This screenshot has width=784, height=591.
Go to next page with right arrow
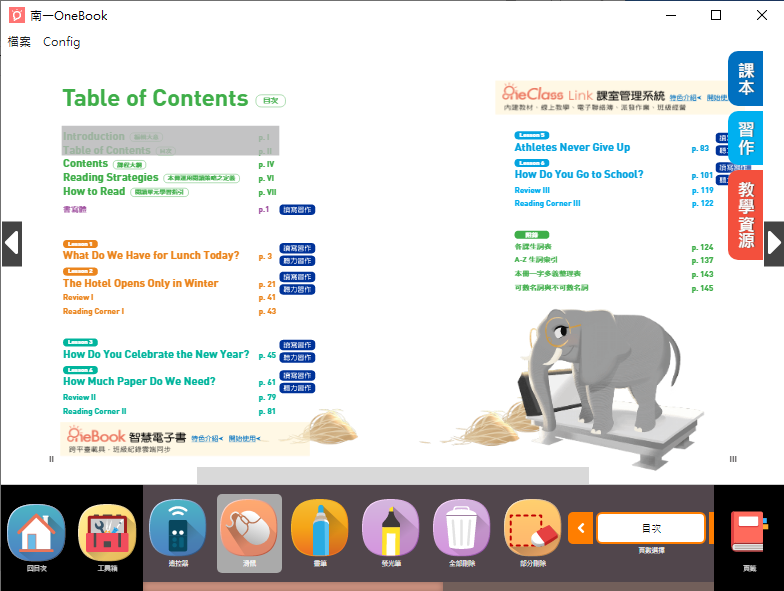(x=774, y=243)
